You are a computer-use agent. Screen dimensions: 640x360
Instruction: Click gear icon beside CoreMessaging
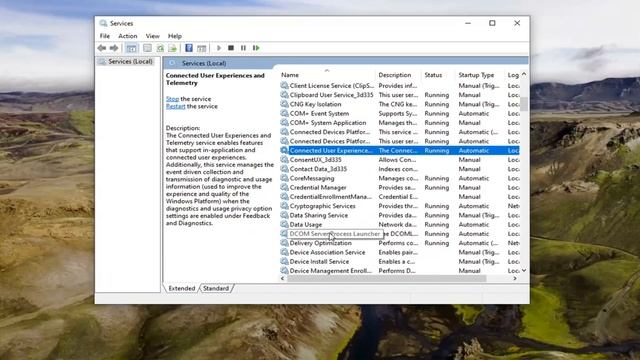(x=284, y=178)
